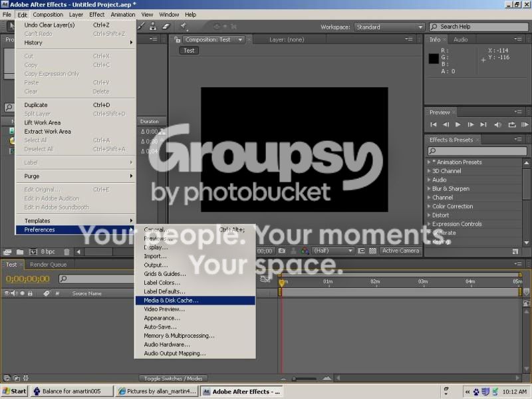Viewport: 532px width, 399px height.
Task: Jump to last frame in Preview
Action: (x=483, y=124)
